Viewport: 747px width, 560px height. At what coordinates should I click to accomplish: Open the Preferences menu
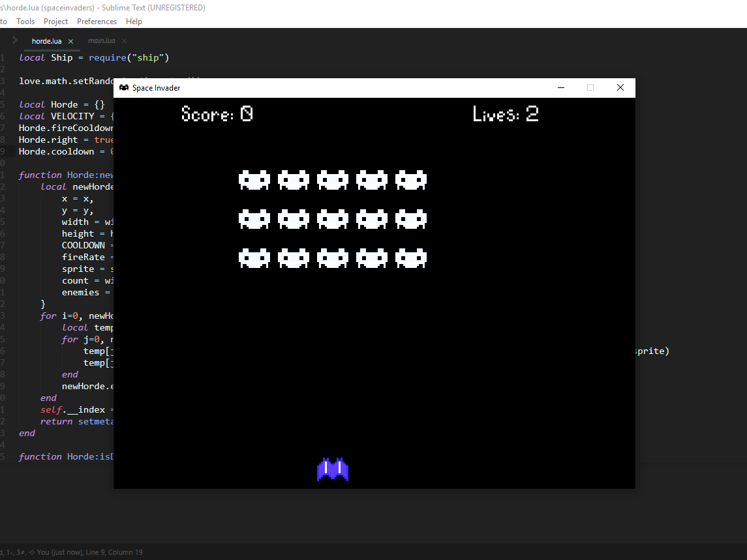97,22
